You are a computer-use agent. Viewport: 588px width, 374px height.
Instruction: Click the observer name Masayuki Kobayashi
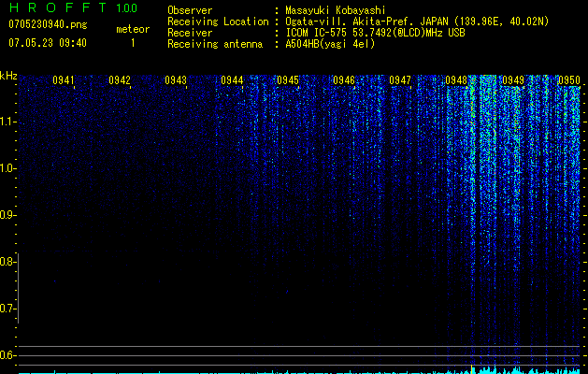(x=336, y=10)
